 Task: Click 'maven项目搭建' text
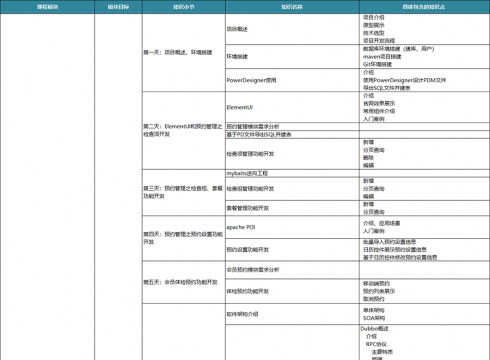tap(382, 56)
